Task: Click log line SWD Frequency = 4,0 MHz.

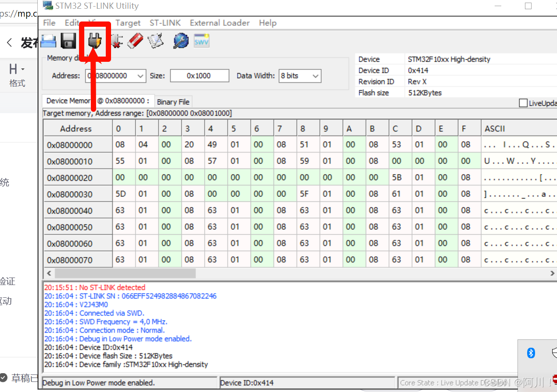Action: tap(106, 322)
